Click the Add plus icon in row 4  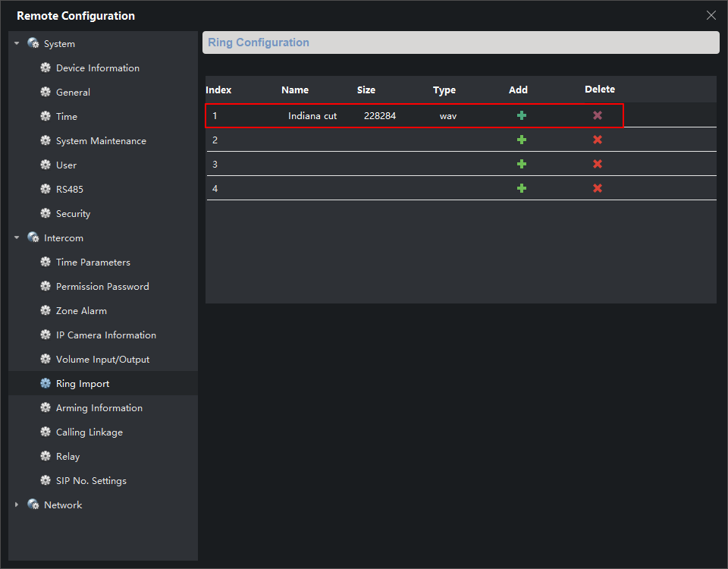pyautogui.click(x=521, y=188)
